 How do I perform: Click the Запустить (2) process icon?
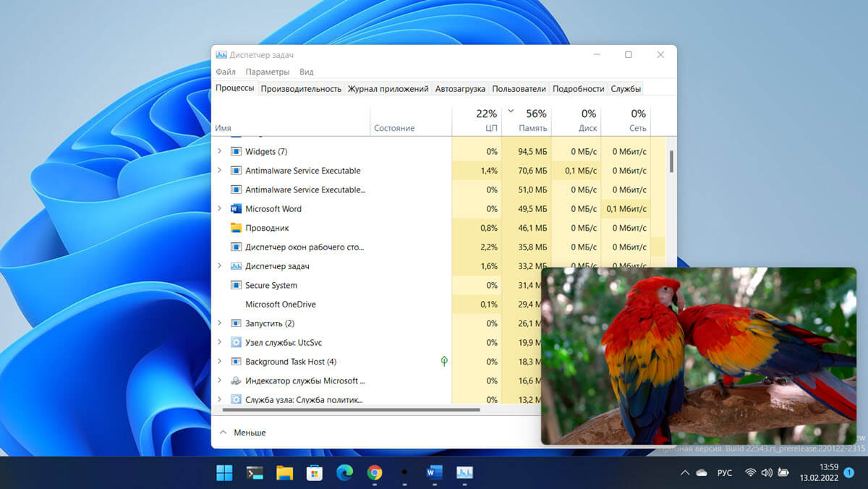[236, 323]
